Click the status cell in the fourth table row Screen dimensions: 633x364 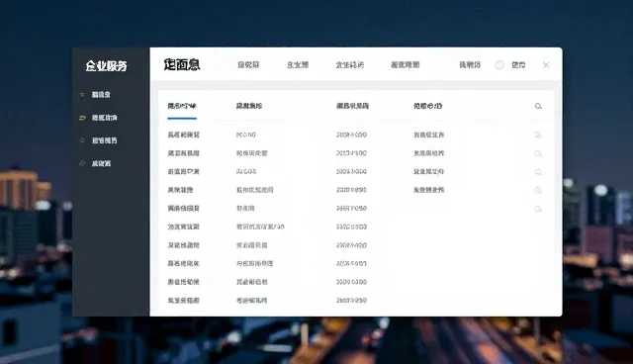(x=428, y=190)
